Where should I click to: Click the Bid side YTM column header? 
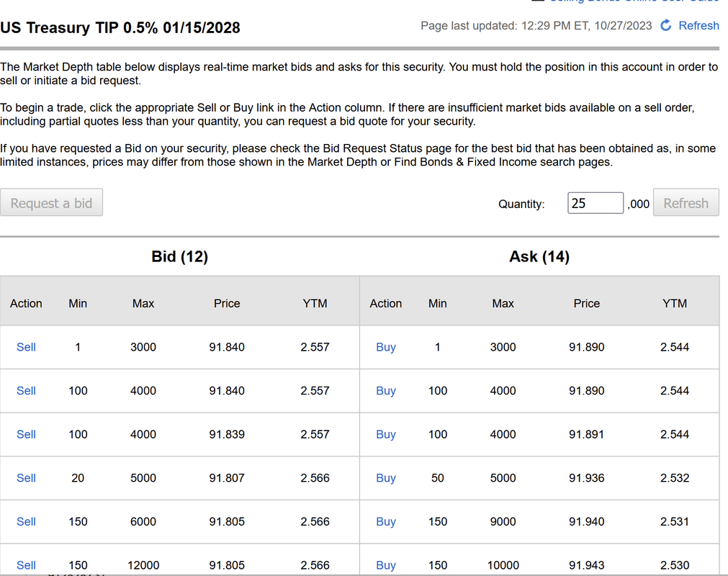315,304
